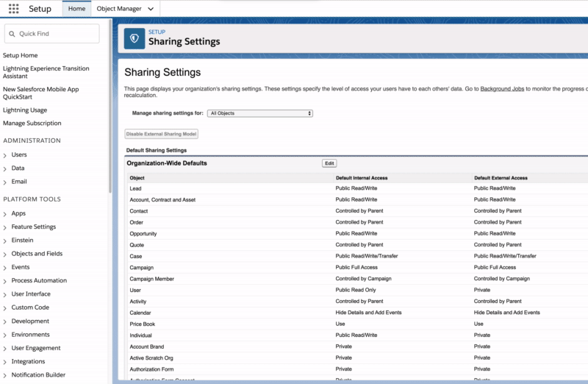Screen dimensions: 588x384
Task: Open the Process Automation label
Action: 39,280
